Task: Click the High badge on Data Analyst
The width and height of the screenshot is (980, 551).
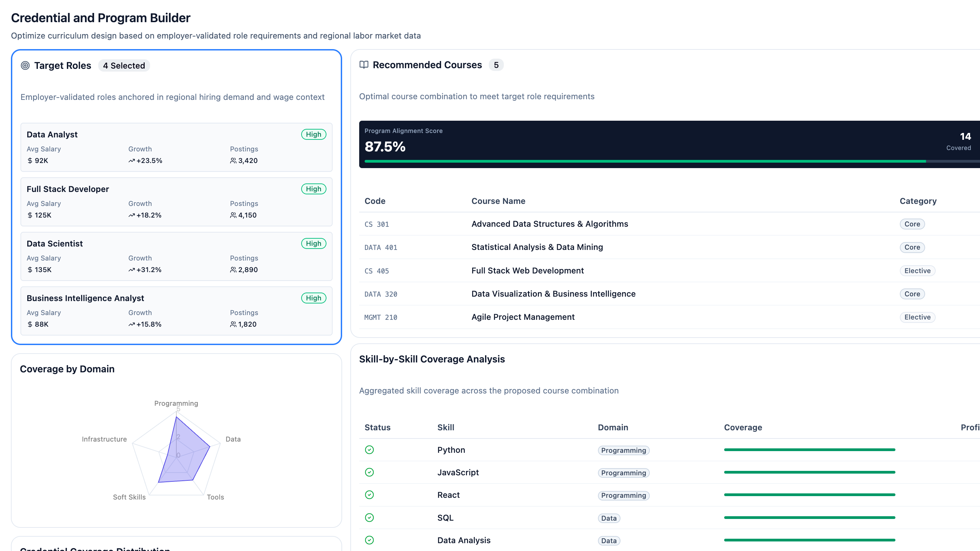Action: pos(313,134)
